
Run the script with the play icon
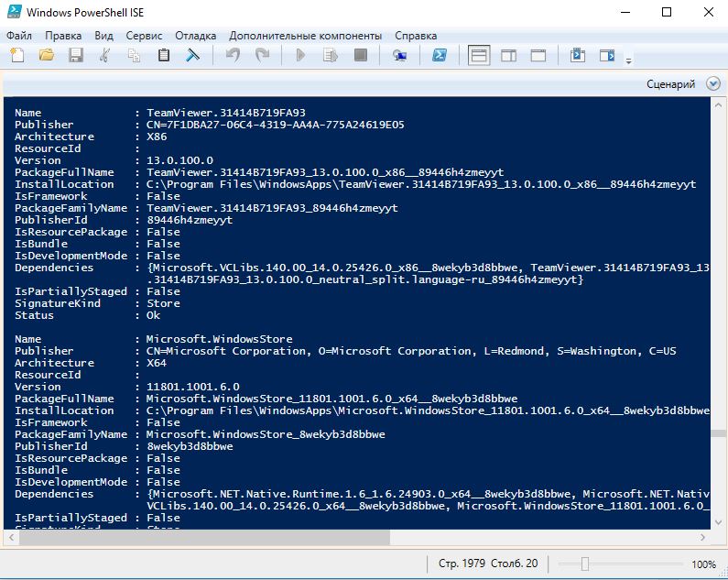(x=301, y=55)
